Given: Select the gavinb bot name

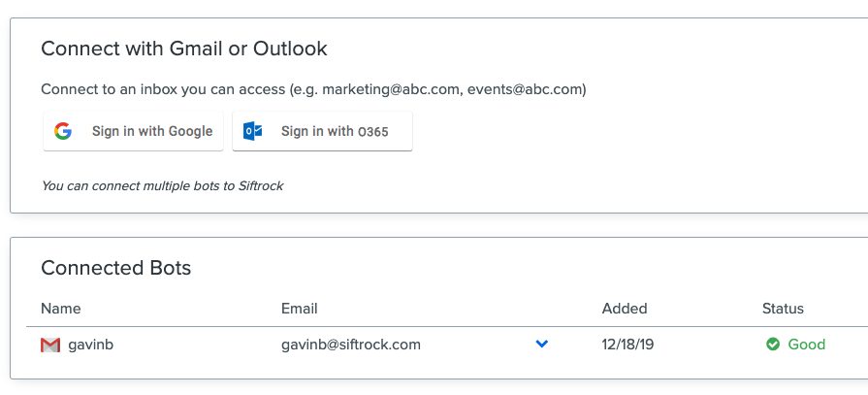Looking at the screenshot, I should coord(91,345).
